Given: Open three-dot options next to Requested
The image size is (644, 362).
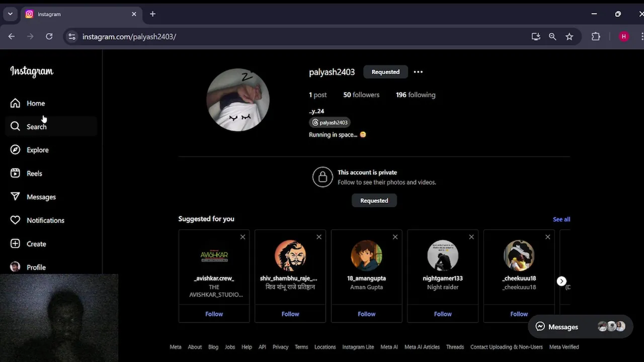Looking at the screenshot, I should tap(418, 72).
